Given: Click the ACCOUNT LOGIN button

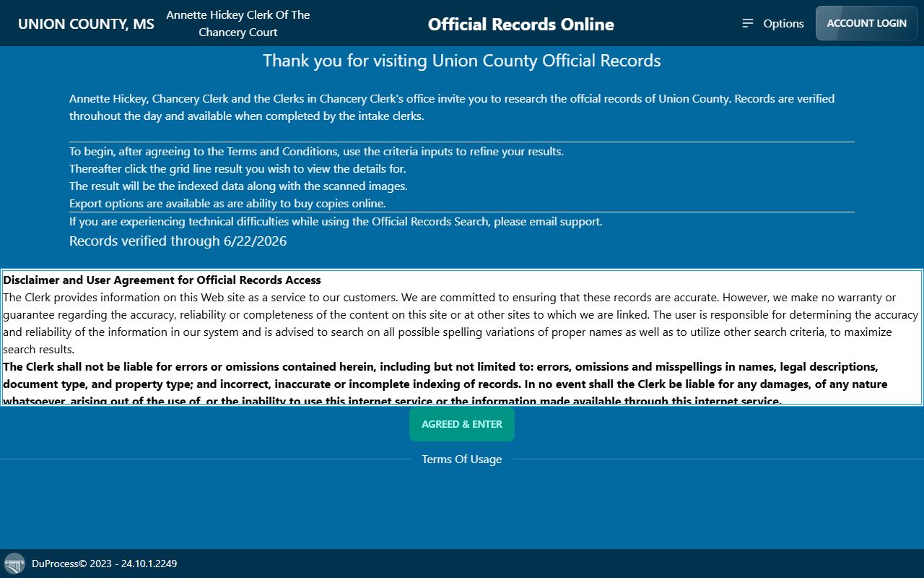Looking at the screenshot, I should 866,23.
